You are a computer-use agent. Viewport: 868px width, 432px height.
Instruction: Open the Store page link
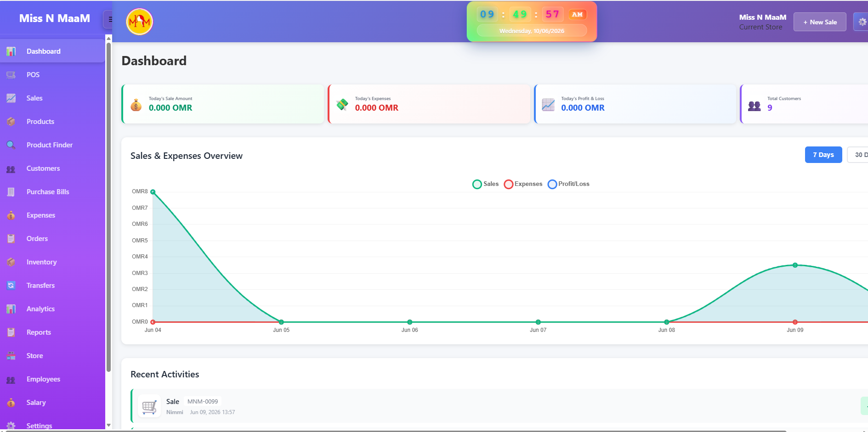pos(53,356)
